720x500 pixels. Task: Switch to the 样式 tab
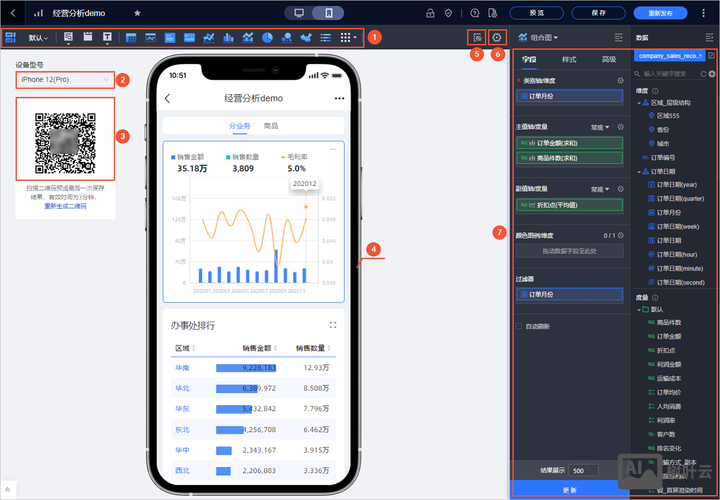tap(569, 60)
